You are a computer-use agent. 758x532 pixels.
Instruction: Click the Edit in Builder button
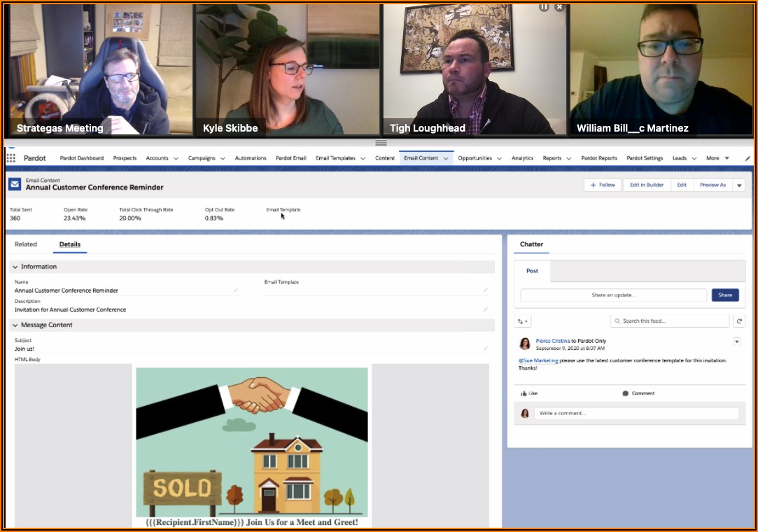tap(646, 185)
